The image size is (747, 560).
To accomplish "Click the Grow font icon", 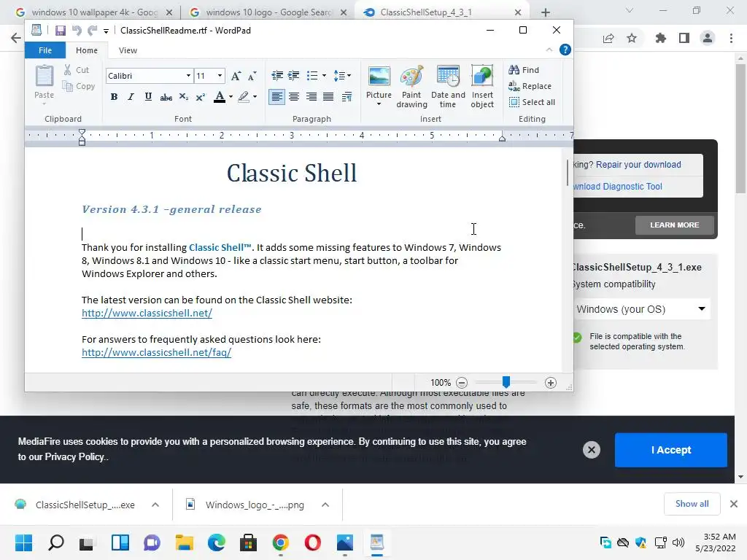I will coord(236,76).
